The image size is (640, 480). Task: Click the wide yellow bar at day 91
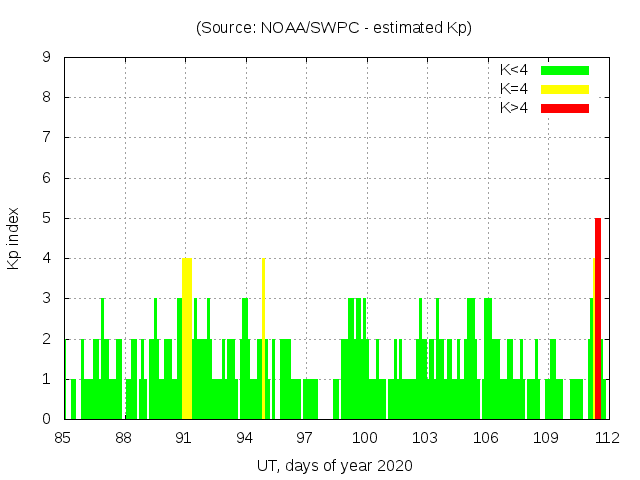pos(186,338)
